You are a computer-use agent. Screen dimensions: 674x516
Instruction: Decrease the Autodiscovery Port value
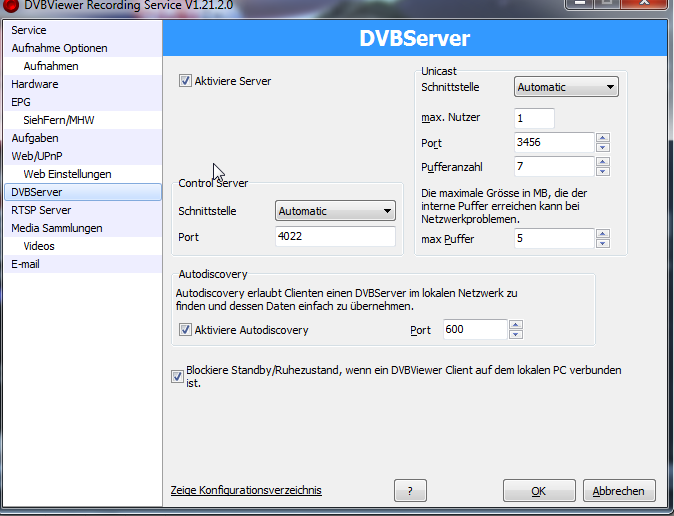(516, 335)
